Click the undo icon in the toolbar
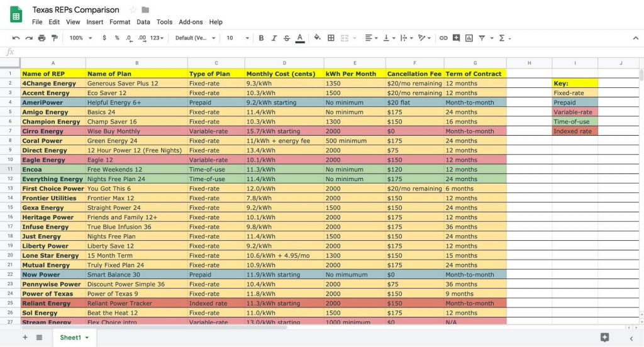644x347 pixels. point(16,38)
